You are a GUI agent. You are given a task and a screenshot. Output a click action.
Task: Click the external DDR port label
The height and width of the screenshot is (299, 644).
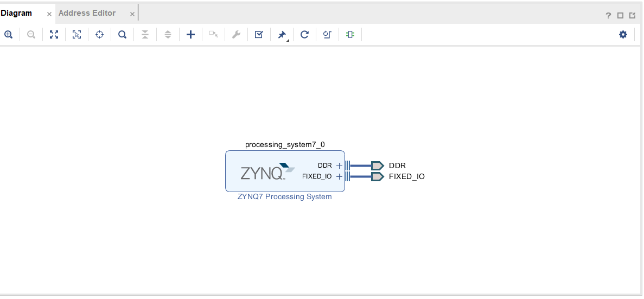coord(397,166)
